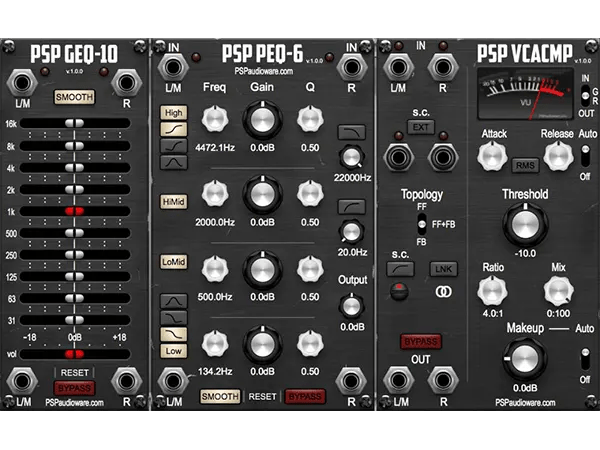This screenshot has width=600, height=450.
Task: Click the Mix knob showing 0:100
Action: 558,291
